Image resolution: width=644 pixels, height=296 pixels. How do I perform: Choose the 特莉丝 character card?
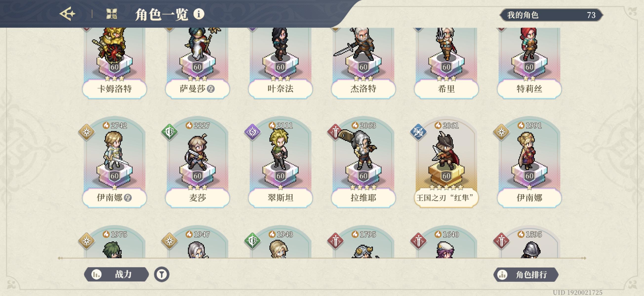(529, 63)
